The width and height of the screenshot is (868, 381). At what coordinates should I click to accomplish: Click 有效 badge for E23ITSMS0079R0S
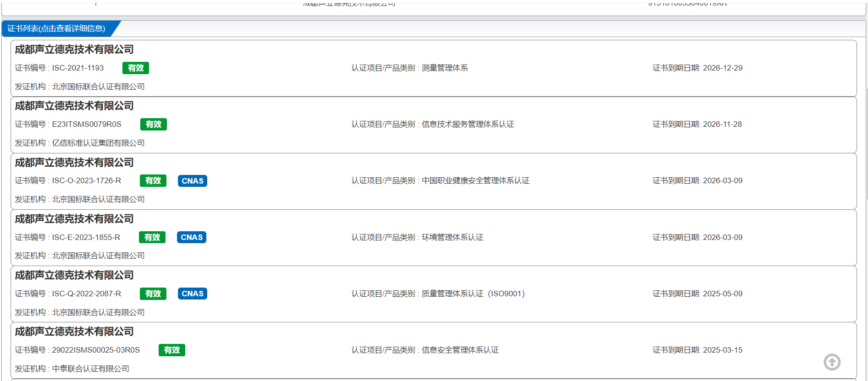pyautogui.click(x=154, y=124)
